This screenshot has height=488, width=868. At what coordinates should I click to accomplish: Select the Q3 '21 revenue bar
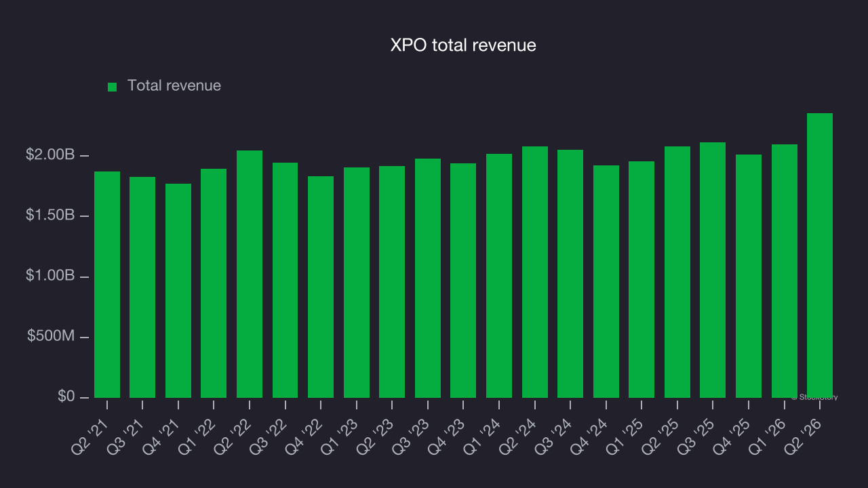pos(142,287)
